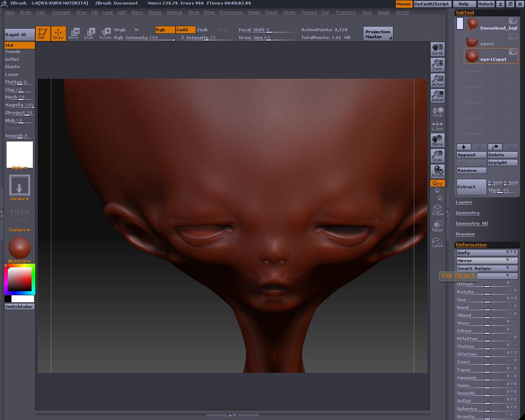Click the Actual size icon
This screenshot has height=420, width=525.
(437, 80)
